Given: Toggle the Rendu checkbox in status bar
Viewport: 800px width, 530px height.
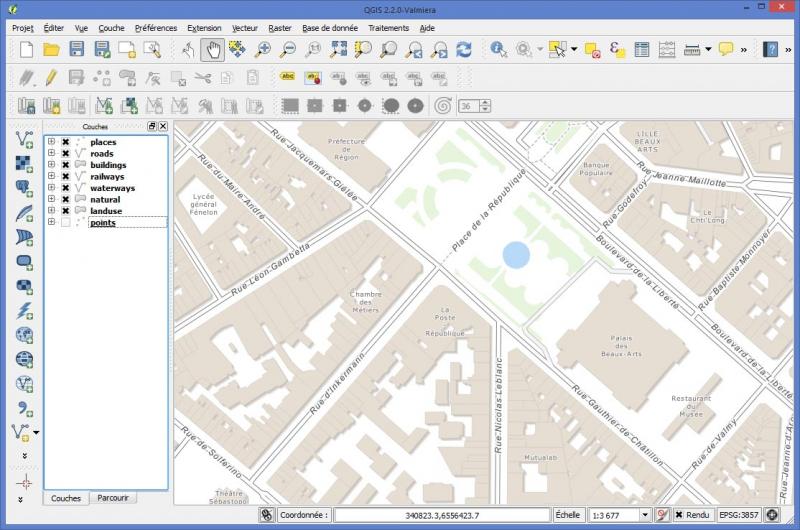Looking at the screenshot, I should coord(678,515).
